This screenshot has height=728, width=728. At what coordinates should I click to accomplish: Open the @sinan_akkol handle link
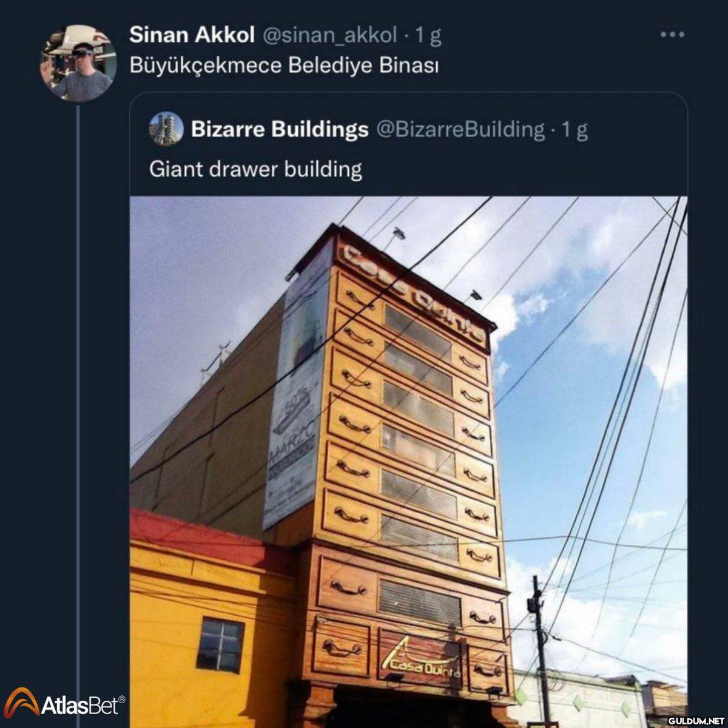tap(330, 36)
